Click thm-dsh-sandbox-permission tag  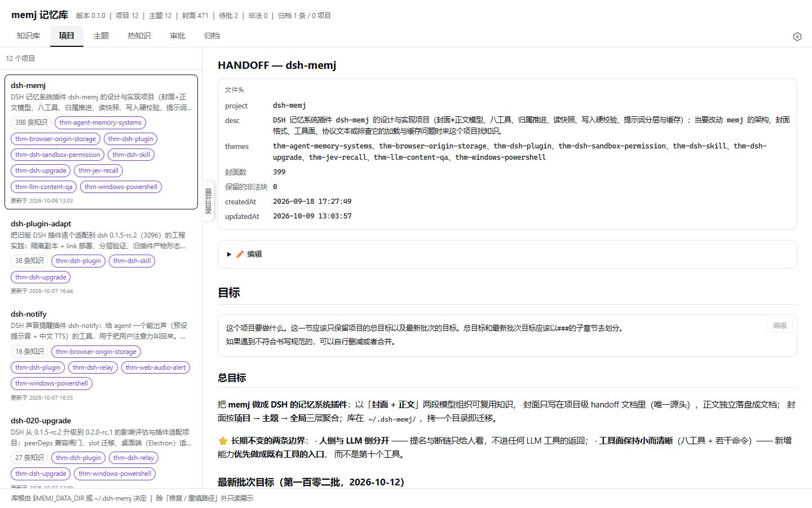(x=58, y=155)
